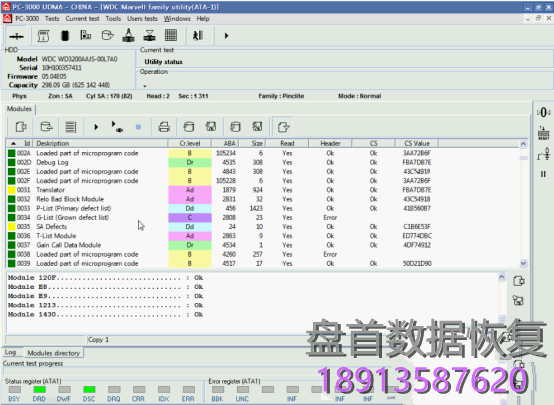
Task: Open the grid/sector map icon in main toolbar
Action: point(171,35)
